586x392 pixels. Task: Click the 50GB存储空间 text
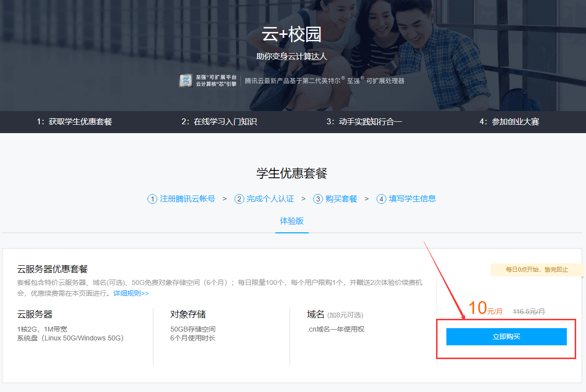[x=193, y=329]
